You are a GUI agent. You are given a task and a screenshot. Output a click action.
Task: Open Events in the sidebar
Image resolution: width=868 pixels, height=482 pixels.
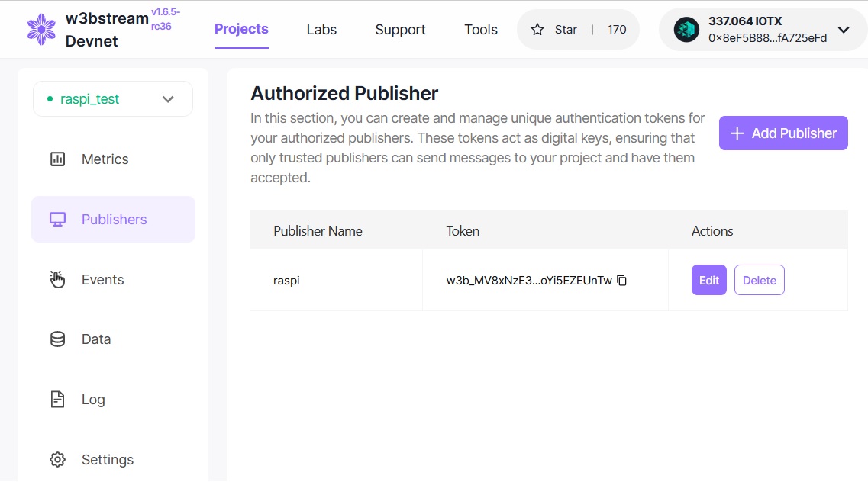click(114, 280)
